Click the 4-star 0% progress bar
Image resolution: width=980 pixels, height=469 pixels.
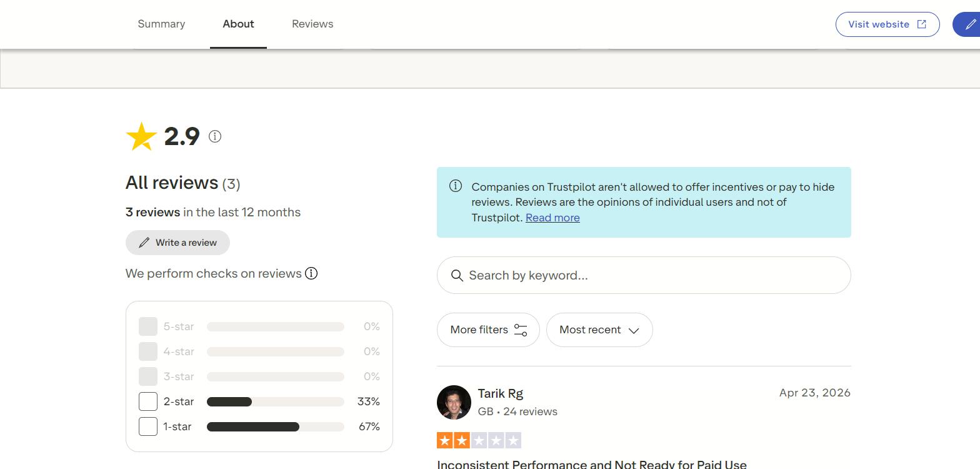[x=276, y=351]
